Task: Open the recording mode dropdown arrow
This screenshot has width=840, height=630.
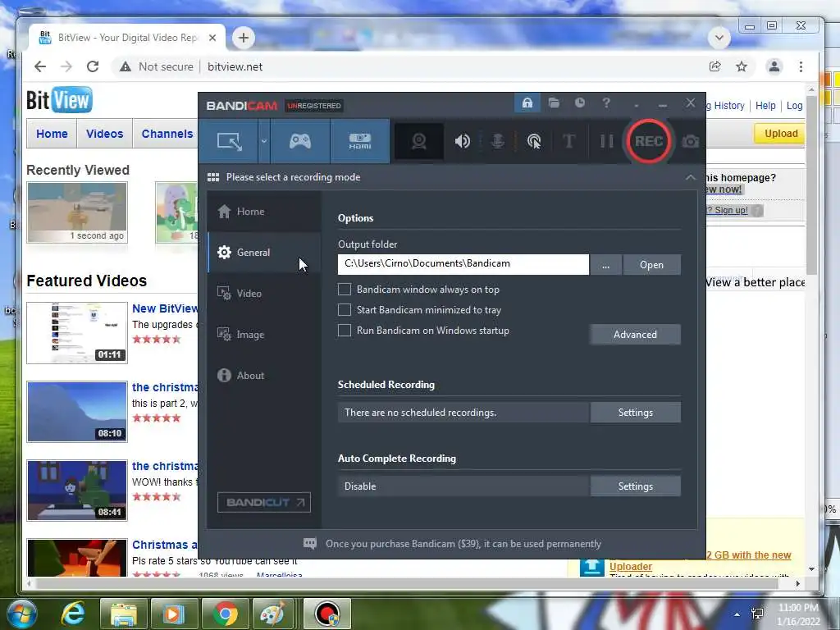Action: (x=263, y=141)
